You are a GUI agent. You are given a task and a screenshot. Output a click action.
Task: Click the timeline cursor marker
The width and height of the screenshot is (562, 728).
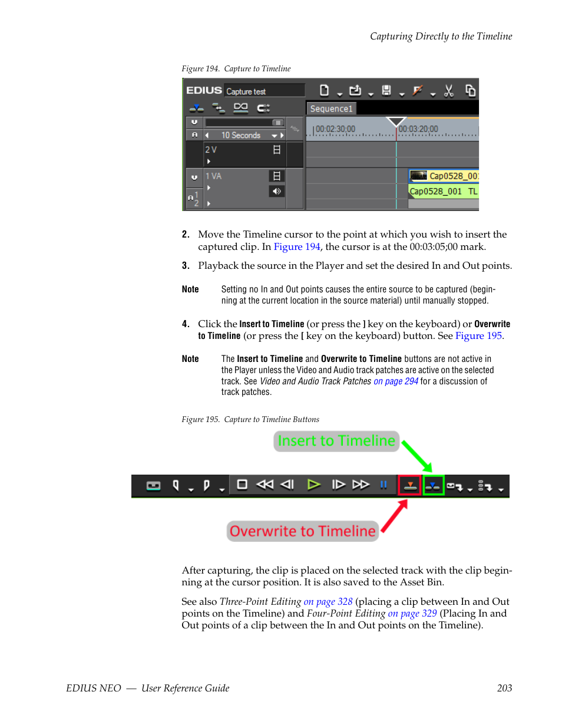click(396, 121)
